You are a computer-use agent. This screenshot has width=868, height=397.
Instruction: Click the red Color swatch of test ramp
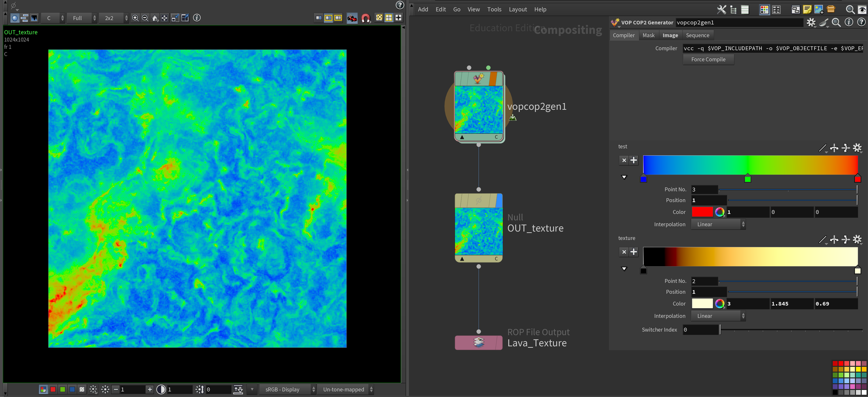(x=702, y=212)
